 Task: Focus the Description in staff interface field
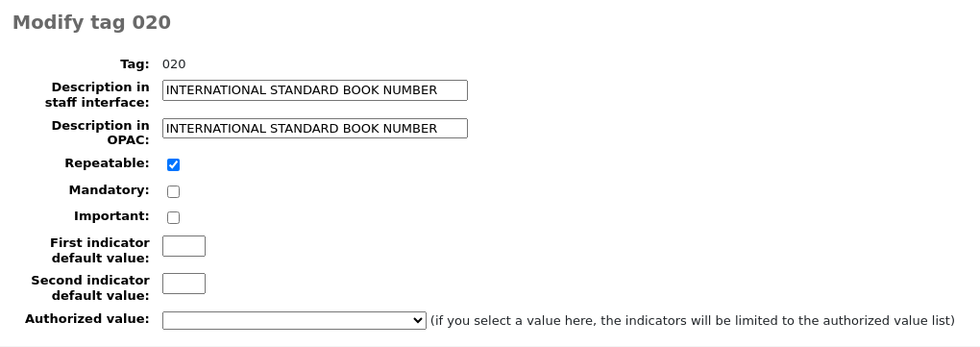[314, 90]
